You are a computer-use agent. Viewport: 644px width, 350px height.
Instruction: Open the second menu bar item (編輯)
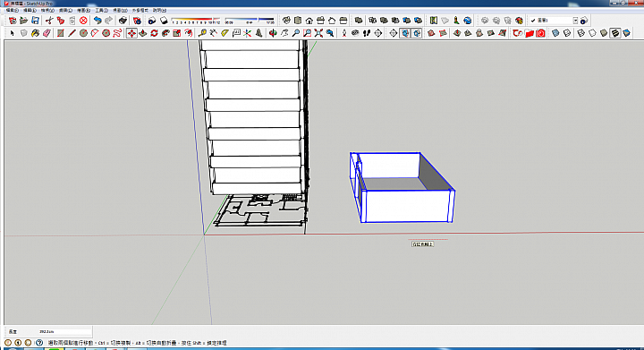(x=30, y=10)
